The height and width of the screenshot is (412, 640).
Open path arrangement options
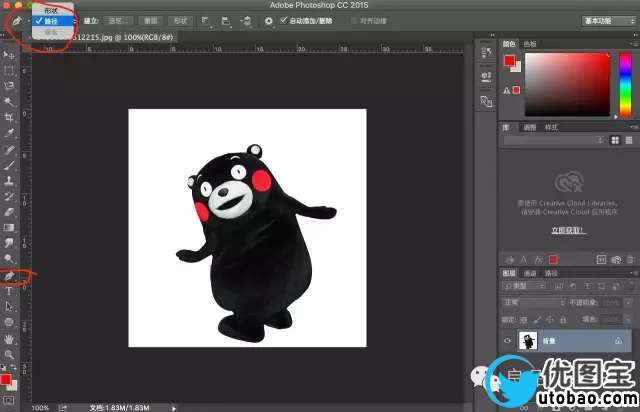coord(247,21)
